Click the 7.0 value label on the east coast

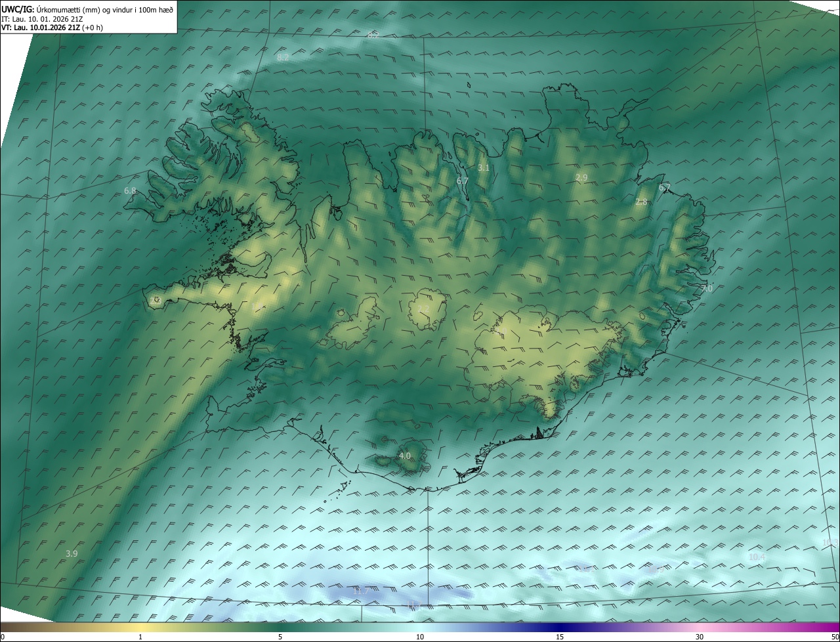(707, 289)
